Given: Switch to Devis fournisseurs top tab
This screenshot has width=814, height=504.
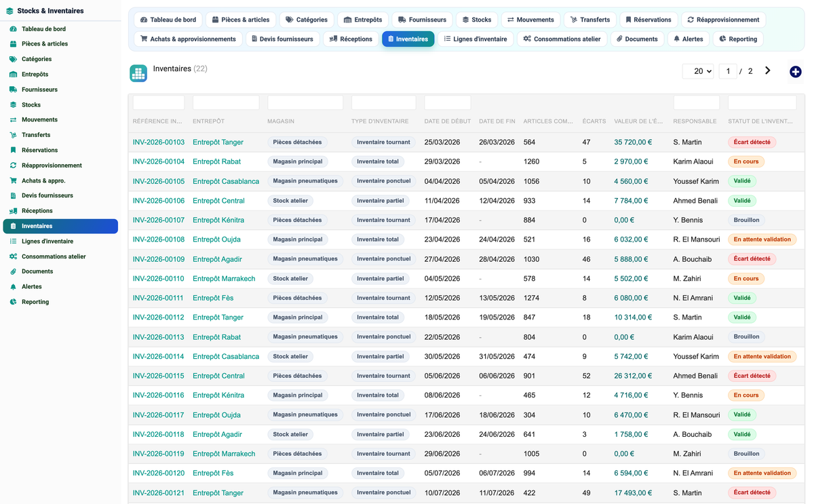Looking at the screenshot, I should [x=282, y=39].
